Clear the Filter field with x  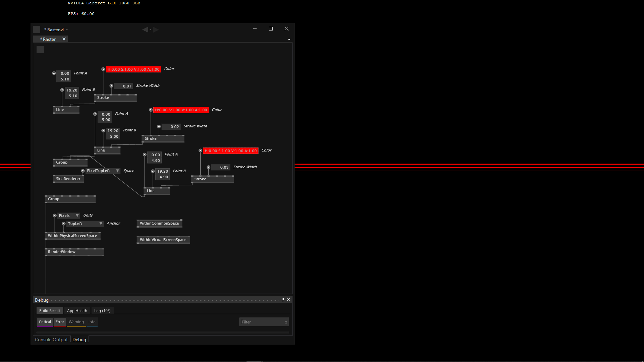coord(286,322)
